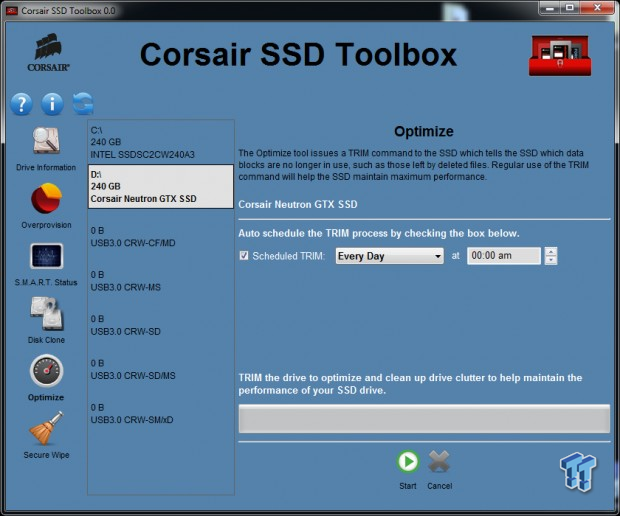Viewport: 620px width, 516px height.
Task: Open the Disk Clone tool icon
Action: (47, 313)
